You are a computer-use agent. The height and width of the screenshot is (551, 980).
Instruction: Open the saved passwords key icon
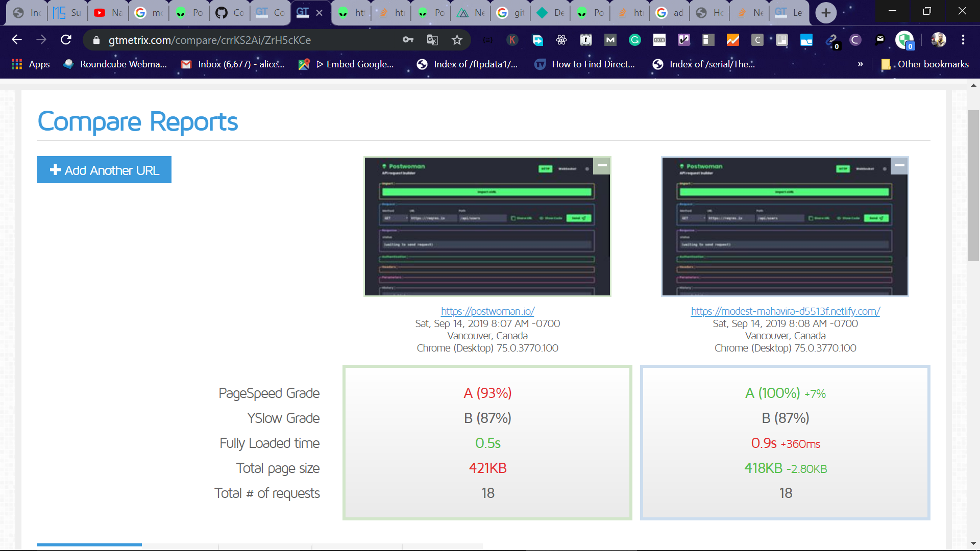click(x=408, y=40)
